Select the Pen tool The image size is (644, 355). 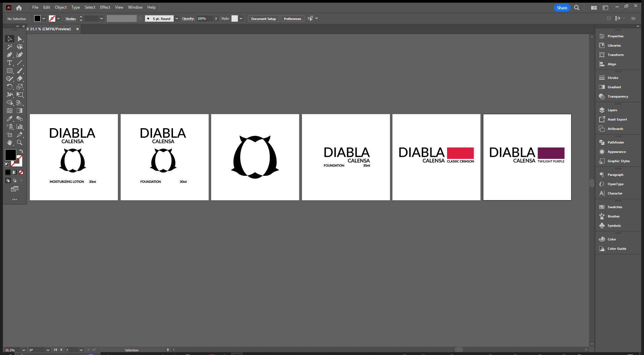tap(9, 55)
